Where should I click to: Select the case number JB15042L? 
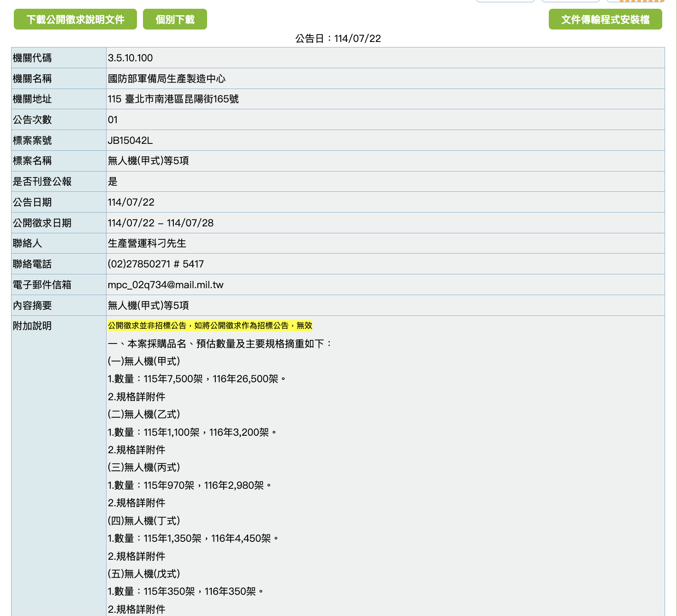pos(130,141)
